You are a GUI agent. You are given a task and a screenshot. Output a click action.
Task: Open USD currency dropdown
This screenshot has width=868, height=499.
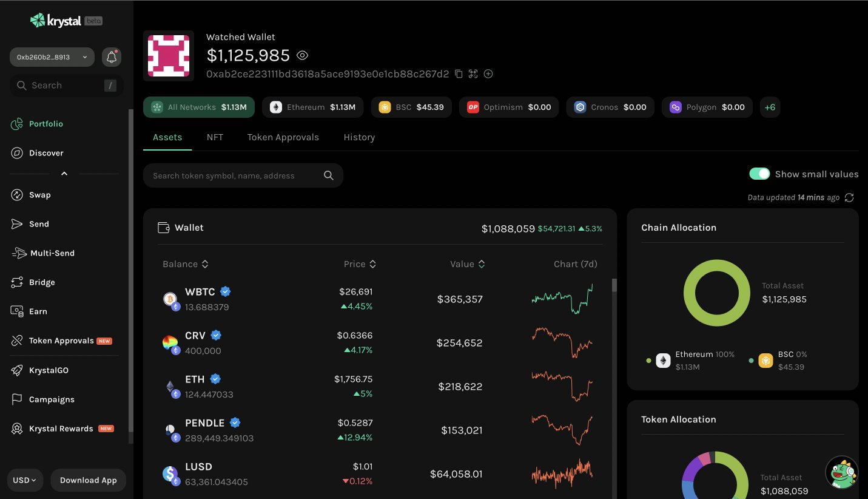(x=25, y=480)
